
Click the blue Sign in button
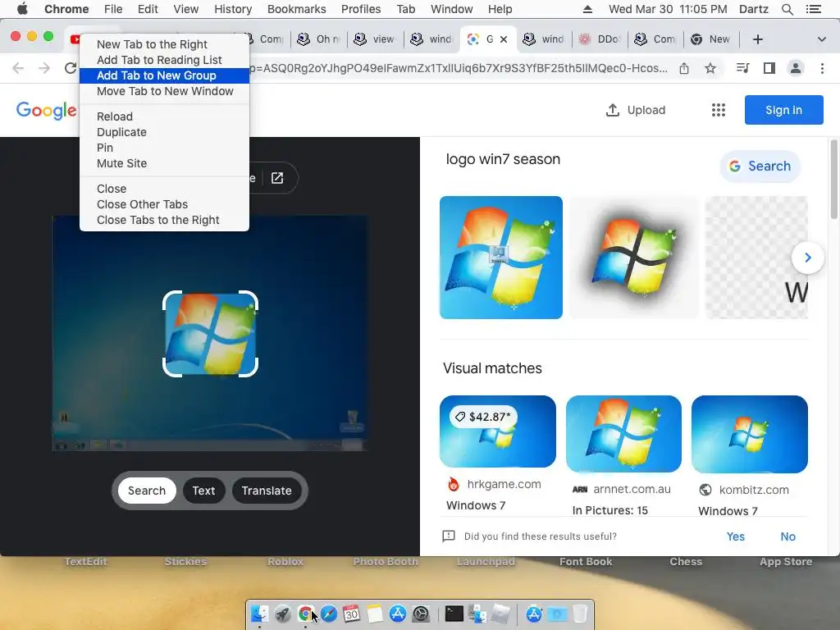pyautogui.click(x=783, y=110)
